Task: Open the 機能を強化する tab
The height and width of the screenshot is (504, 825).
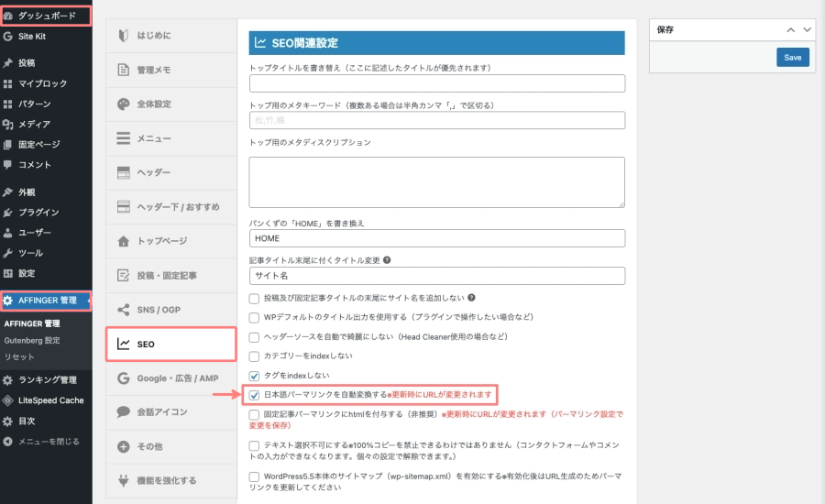Action: click(x=171, y=480)
